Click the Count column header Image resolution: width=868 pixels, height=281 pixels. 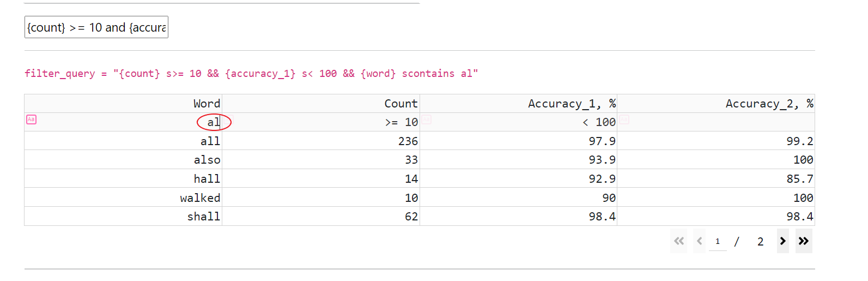point(400,104)
